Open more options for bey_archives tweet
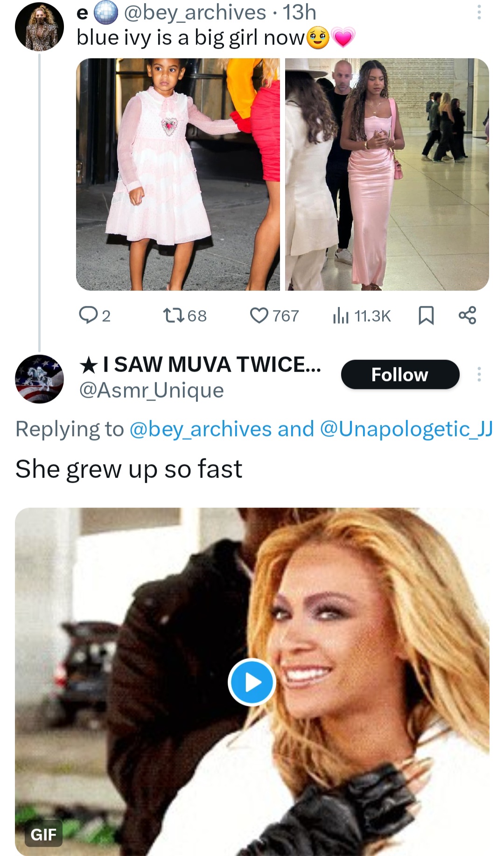This screenshot has height=856, width=504. point(479,12)
